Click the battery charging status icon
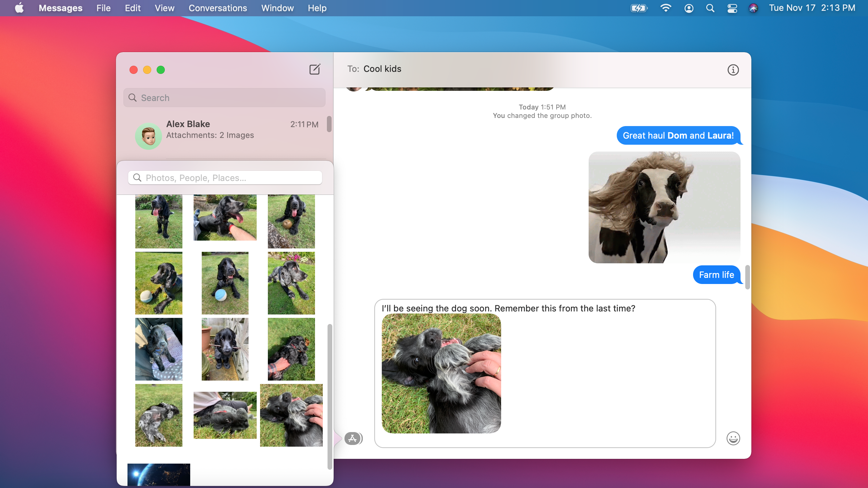This screenshot has width=868, height=488. coord(639,8)
